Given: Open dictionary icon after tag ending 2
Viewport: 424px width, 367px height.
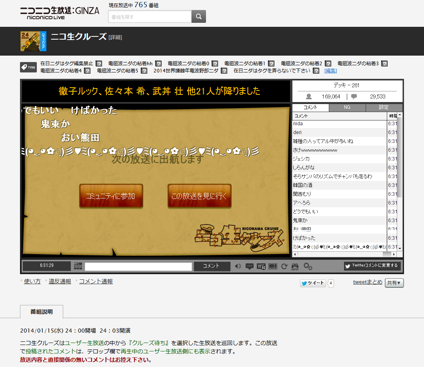Looking at the screenshot, I should [328, 63].
